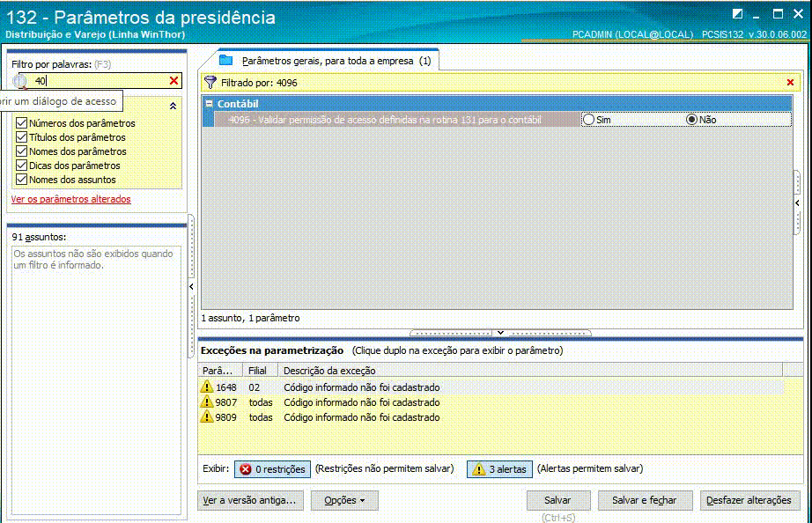The width and height of the screenshot is (812, 523).
Task: Click warning icon on row 9809
Action: click(x=207, y=416)
